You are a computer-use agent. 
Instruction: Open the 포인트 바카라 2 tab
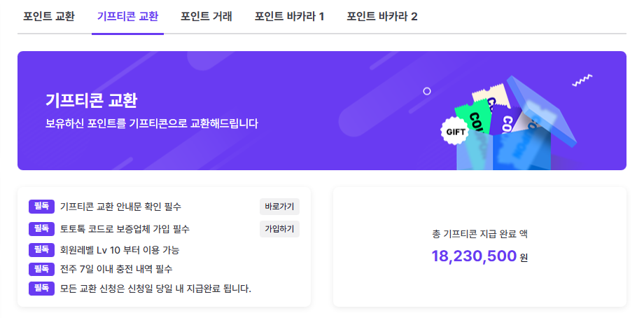382,16
